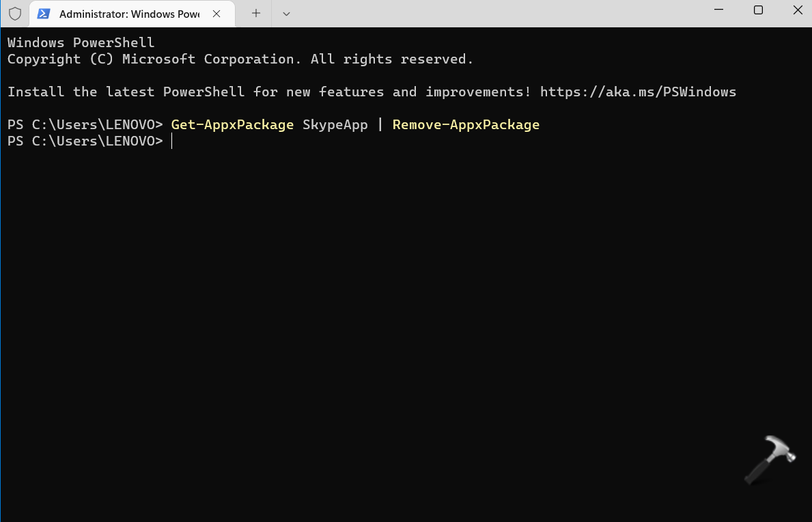Image resolution: width=812 pixels, height=522 pixels.
Task: Open the aka.ms/PSWindows link
Action: pyautogui.click(x=638, y=92)
